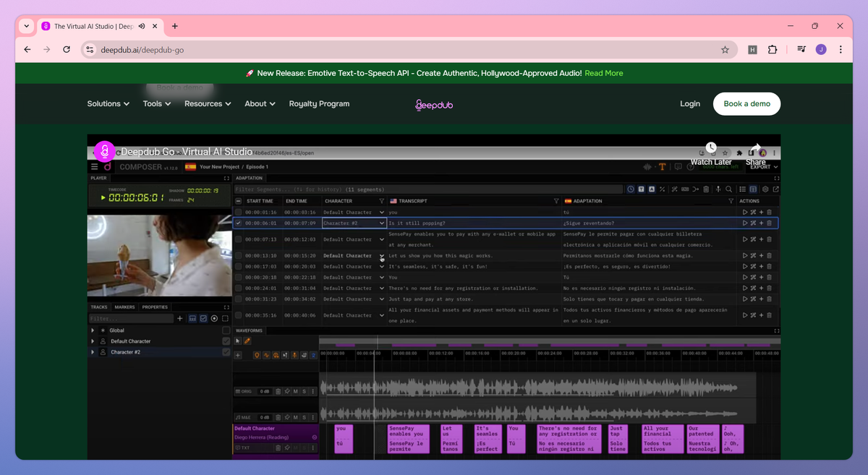Click the Read More link in banner
The image size is (868, 475).
coord(604,73)
